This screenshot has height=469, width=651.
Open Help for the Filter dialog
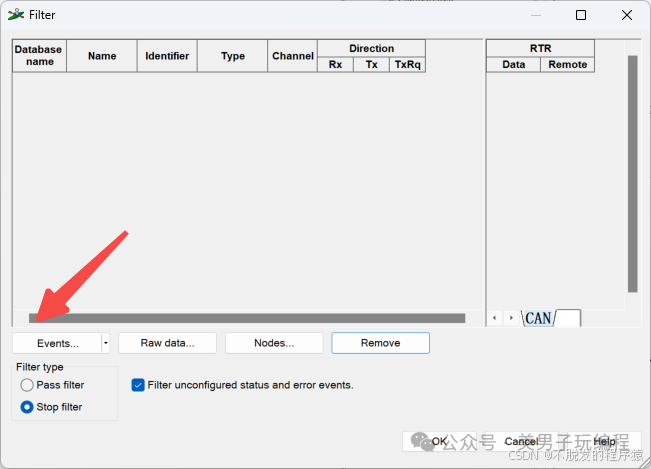coord(604,441)
